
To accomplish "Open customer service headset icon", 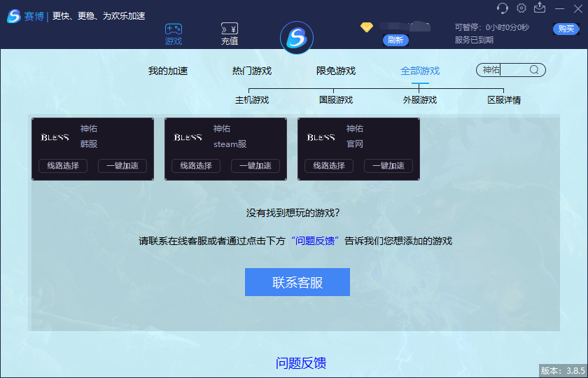I will click(x=502, y=8).
